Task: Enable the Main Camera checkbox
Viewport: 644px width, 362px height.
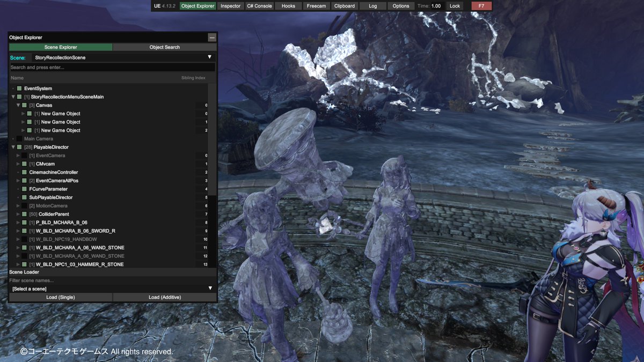Action: click(x=19, y=139)
